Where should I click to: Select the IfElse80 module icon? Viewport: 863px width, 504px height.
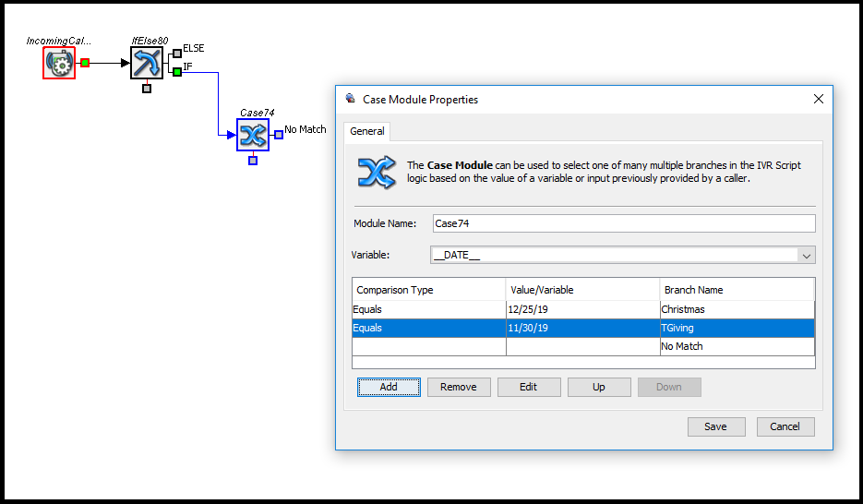(x=147, y=63)
